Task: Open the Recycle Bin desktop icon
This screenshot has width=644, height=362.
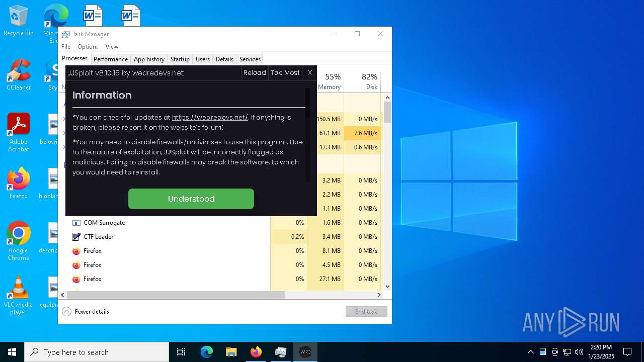Action: pyautogui.click(x=19, y=21)
